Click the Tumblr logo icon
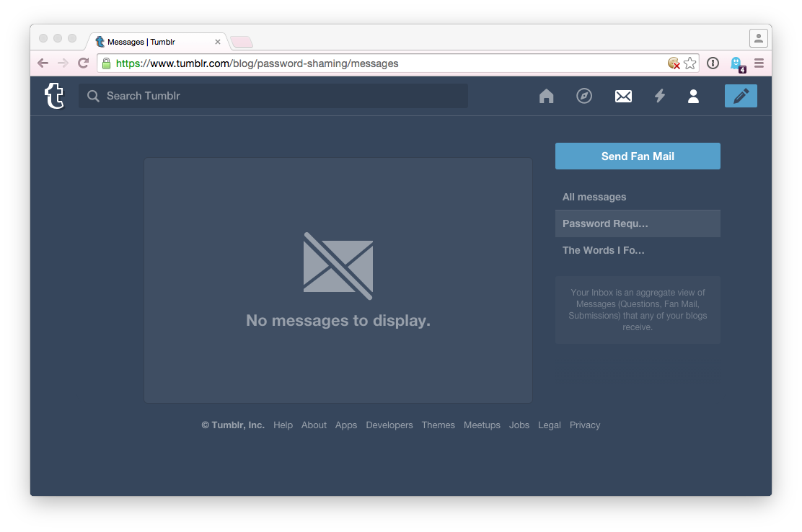The image size is (802, 532). coord(54,96)
